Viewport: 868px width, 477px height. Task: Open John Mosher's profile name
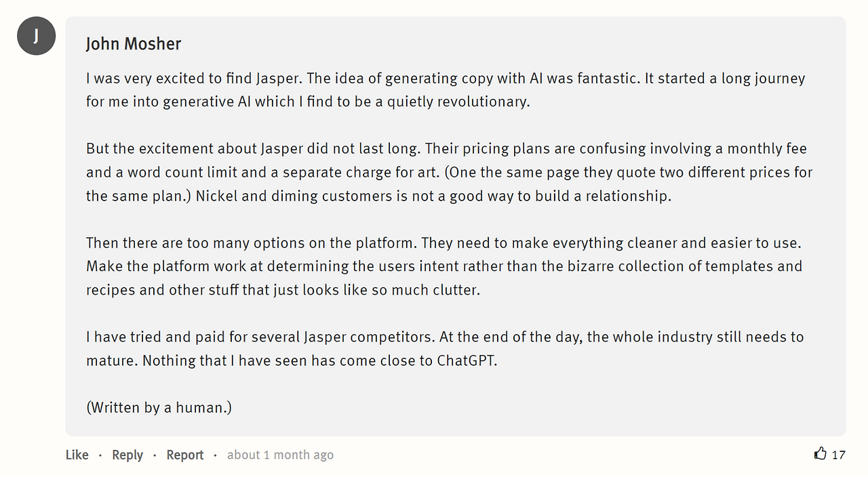tap(134, 44)
